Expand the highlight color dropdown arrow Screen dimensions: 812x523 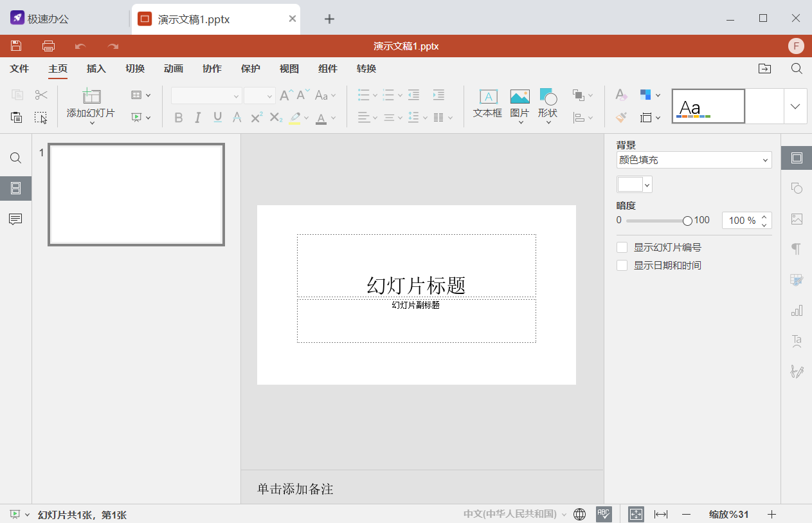[x=306, y=118]
